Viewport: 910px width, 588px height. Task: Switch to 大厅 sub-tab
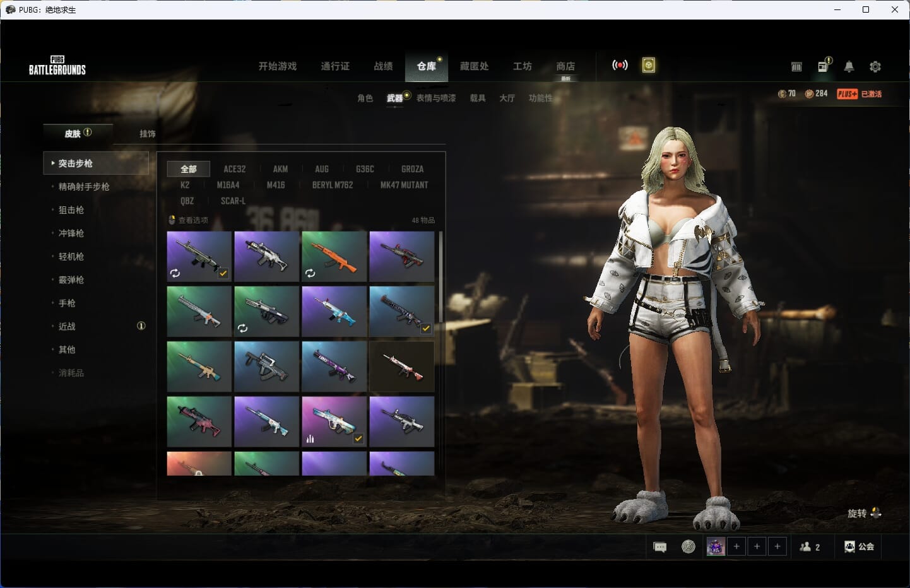tap(507, 98)
